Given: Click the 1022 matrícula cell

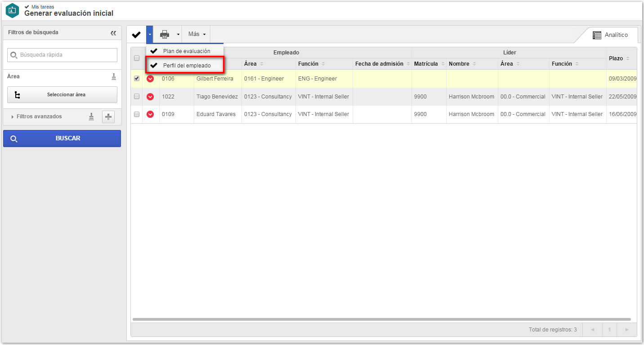Looking at the screenshot, I should tap(177, 97).
